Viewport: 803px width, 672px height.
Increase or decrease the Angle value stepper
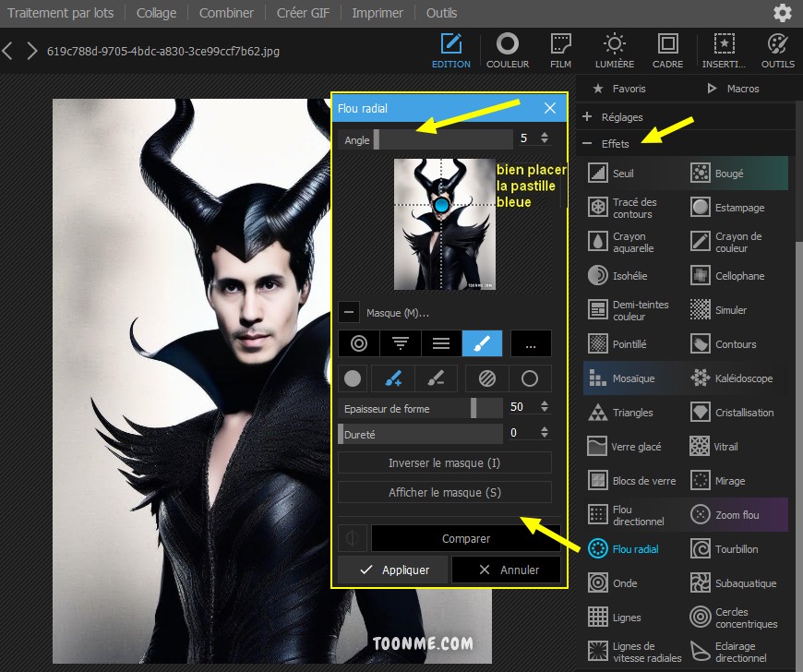coord(545,138)
